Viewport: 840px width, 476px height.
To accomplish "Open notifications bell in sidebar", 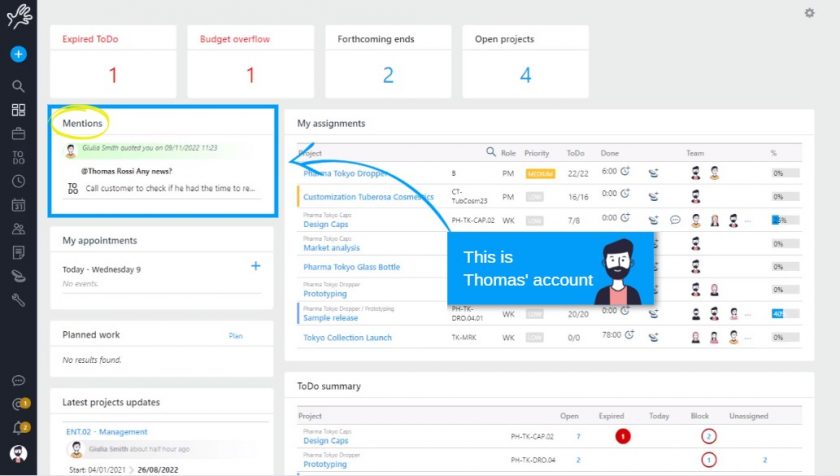I will pyautogui.click(x=18, y=427).
